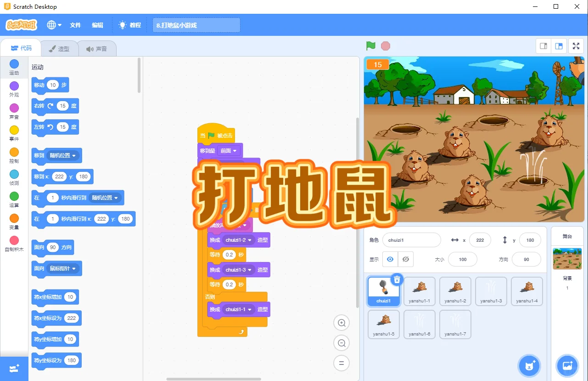This screenshot has height=381, width=588.
Task: Hide the sprite using crossed-eye toggle
Action: tap(406, 259)
